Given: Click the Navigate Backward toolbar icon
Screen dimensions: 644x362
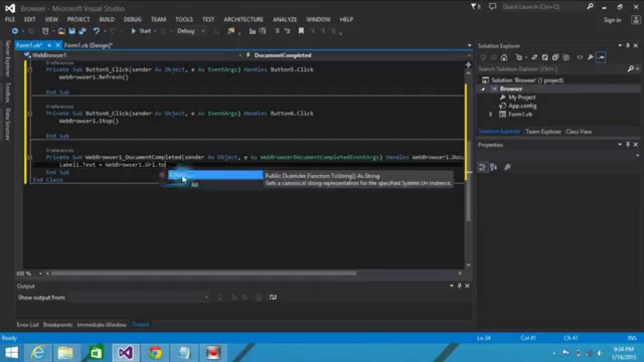Looking at the screenshot, I should 15,31.
